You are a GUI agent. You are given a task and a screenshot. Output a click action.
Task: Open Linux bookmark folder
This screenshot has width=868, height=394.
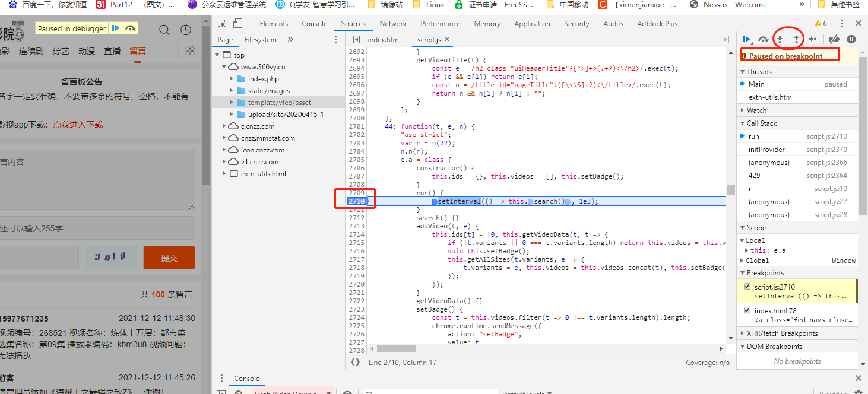[x=429, y=5]
